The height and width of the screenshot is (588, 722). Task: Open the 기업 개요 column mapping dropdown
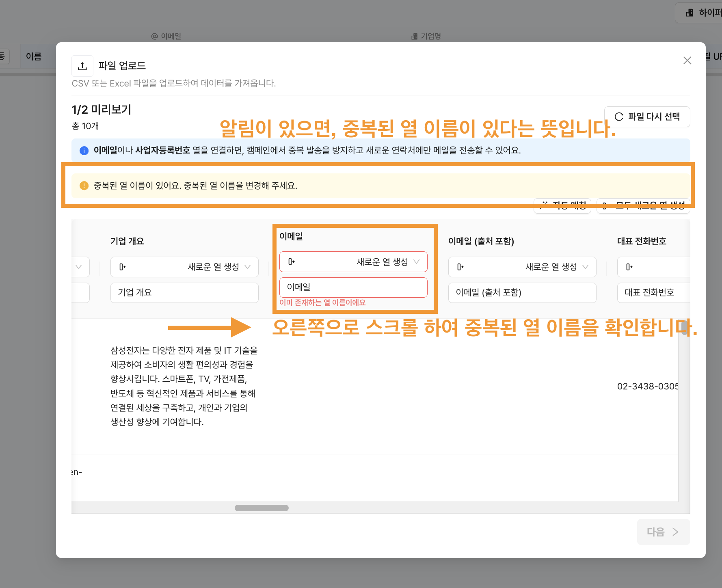184,267
